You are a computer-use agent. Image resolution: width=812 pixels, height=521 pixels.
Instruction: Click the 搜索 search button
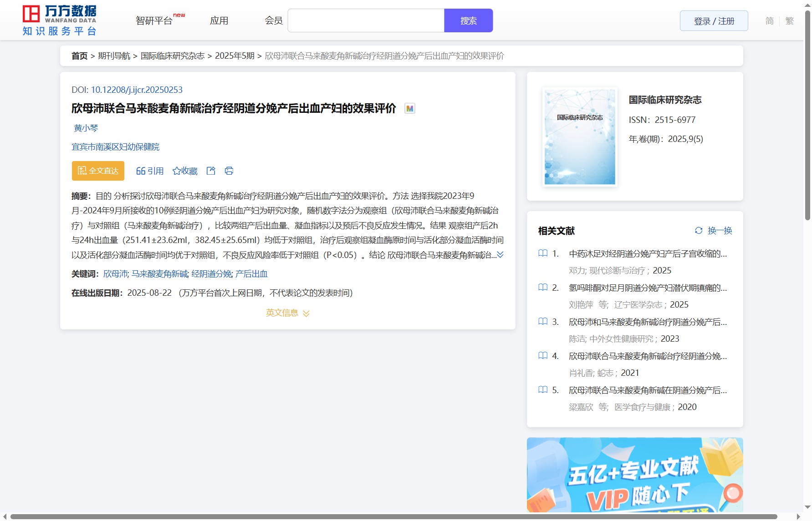pos(468,21)
